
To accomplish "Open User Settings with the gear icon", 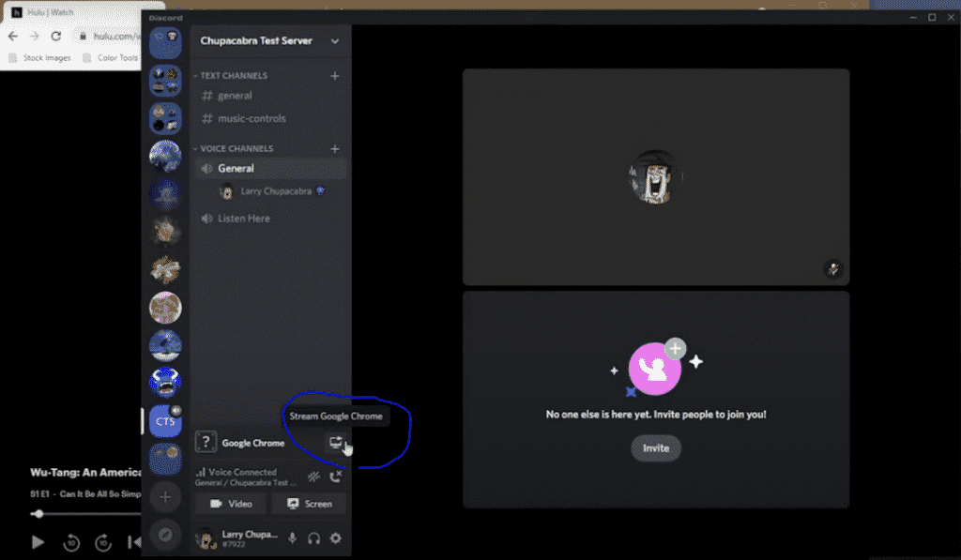I will tap(336, 537).
